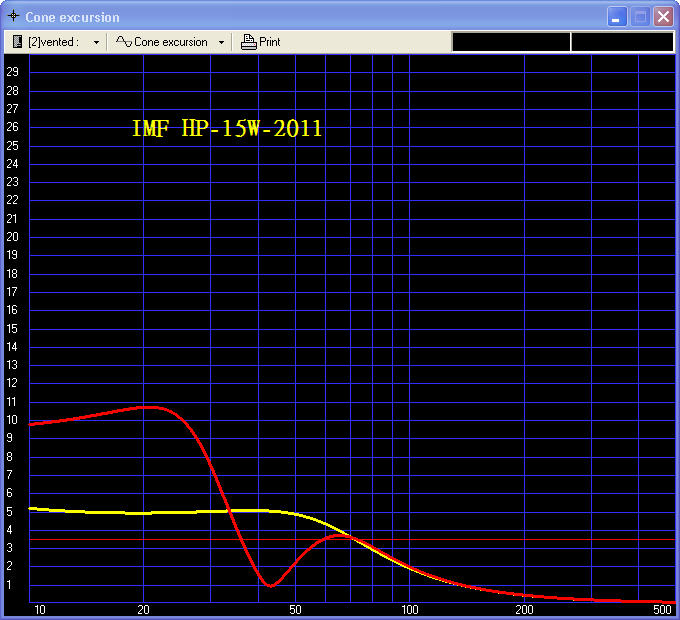Click the 200 frequency axis label
Image resolution: width=680 pixels, height=620 pixels.
click(524, 610)
